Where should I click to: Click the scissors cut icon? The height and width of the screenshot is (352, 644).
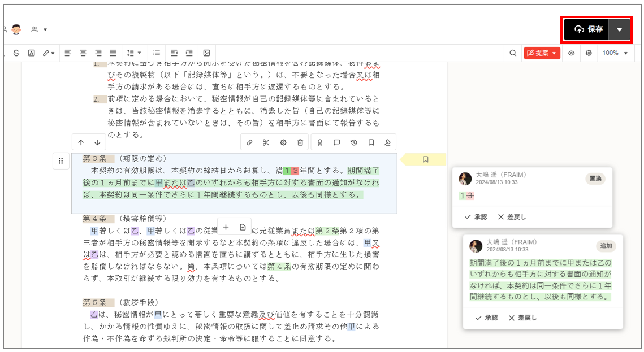266,142
